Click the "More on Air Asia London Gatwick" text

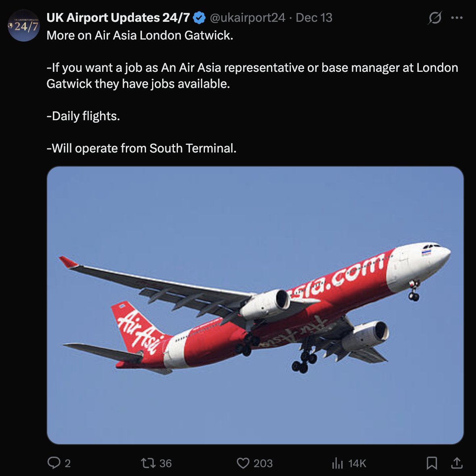coord(140,35)
